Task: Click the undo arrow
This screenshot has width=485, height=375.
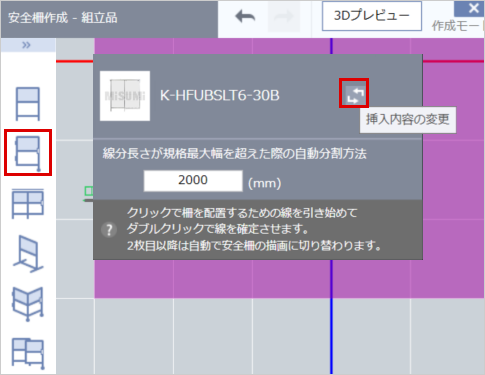Action: coord(245,16)
